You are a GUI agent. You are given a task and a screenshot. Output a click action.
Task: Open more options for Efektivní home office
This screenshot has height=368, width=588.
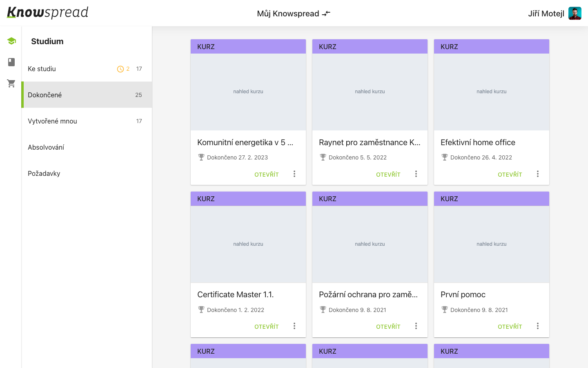(x=538, y=174)
